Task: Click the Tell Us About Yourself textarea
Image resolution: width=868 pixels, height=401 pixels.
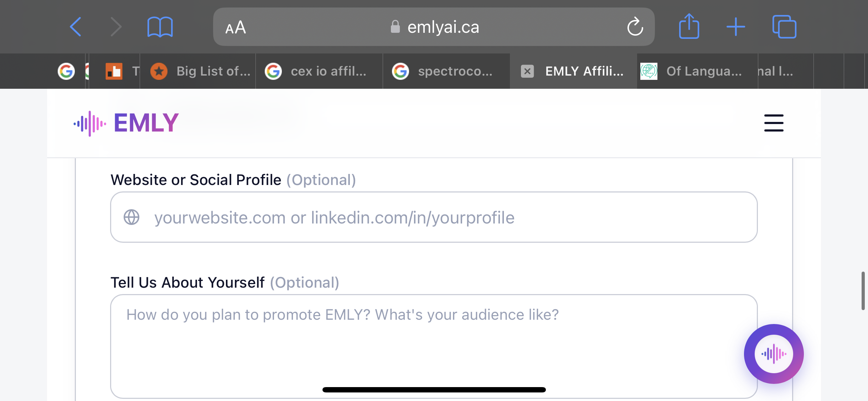Action: [434, 346]
